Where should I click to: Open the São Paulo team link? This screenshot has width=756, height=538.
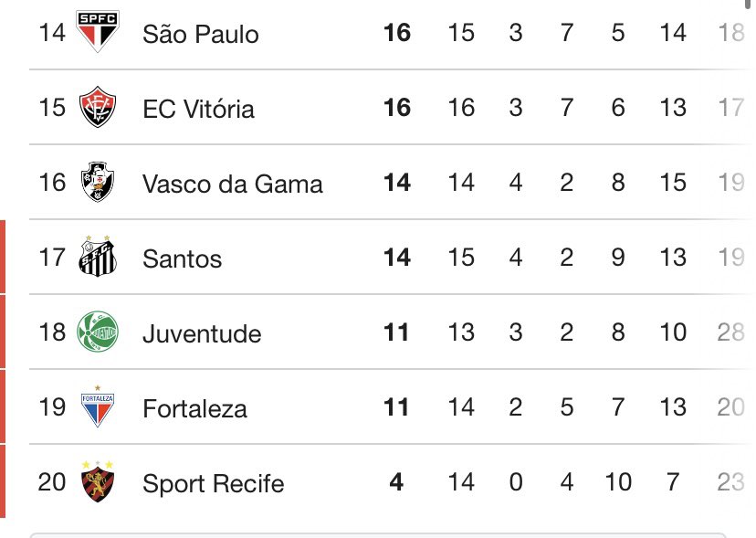(x=200, y=35)
